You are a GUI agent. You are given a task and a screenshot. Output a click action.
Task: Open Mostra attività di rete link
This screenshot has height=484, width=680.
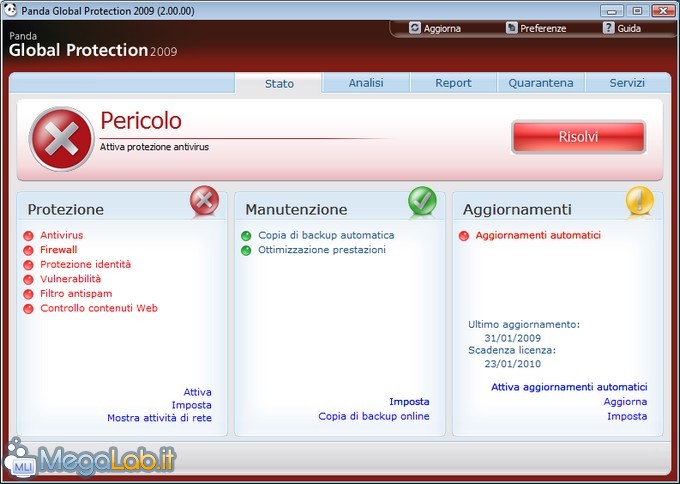[160, 418]
